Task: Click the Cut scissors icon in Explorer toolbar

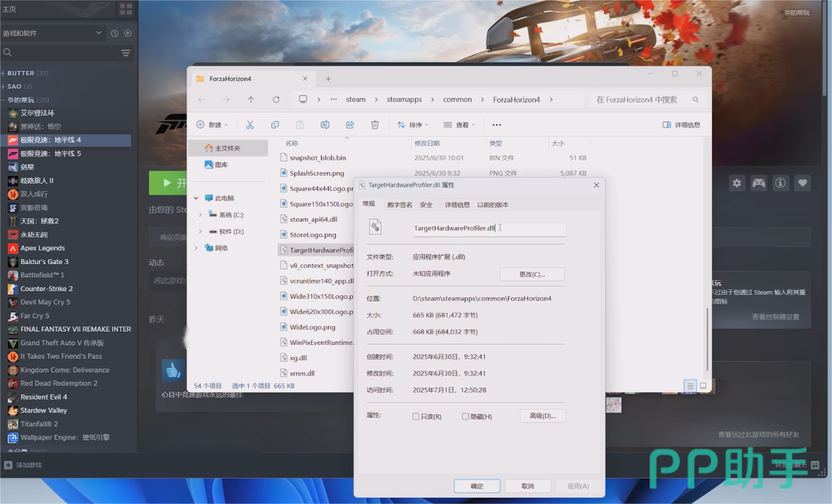Action: 250,125
